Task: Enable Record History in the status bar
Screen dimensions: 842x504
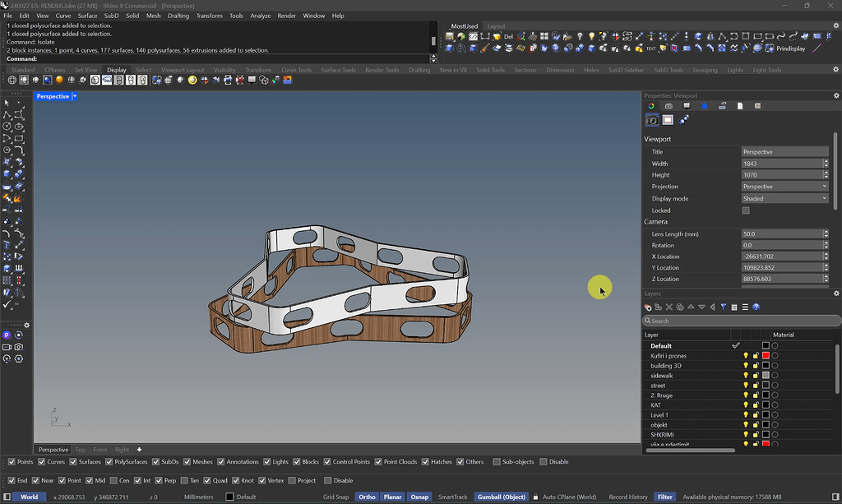Action: [x=629, y=497]
